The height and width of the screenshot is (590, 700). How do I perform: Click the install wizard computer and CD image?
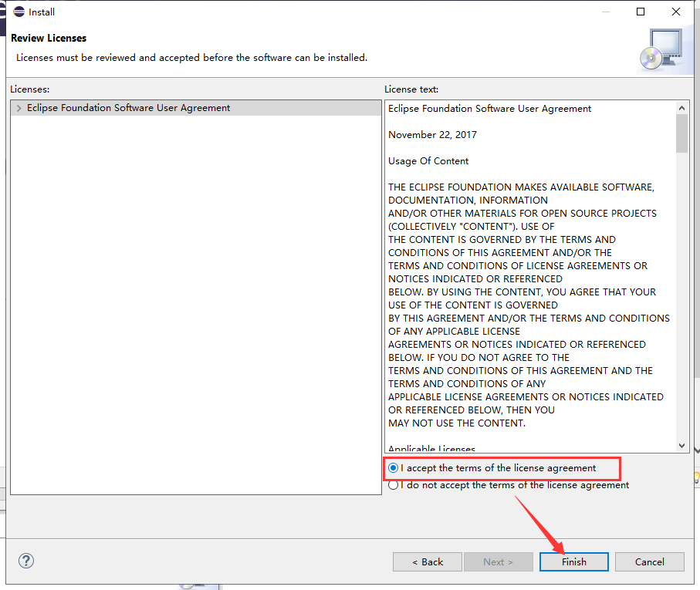pyautogui.click(x=661, y=49)
